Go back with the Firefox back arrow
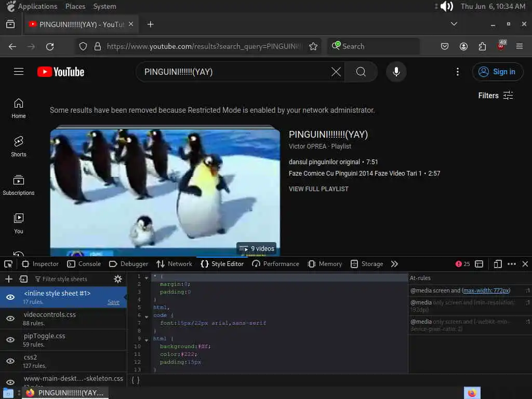 [x=12, y=46]
